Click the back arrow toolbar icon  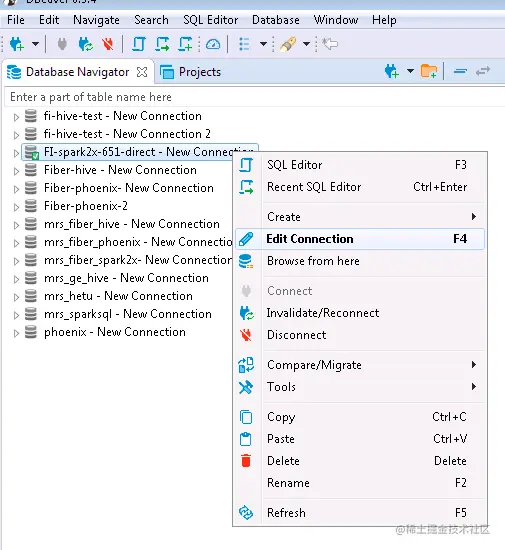[330, 44]
